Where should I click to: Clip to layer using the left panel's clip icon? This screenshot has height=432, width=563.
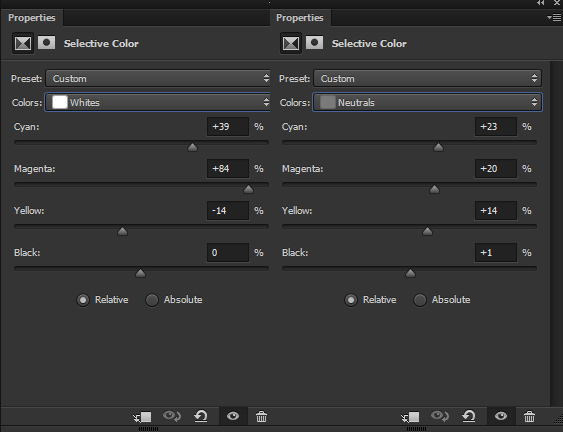pos(142,417)
